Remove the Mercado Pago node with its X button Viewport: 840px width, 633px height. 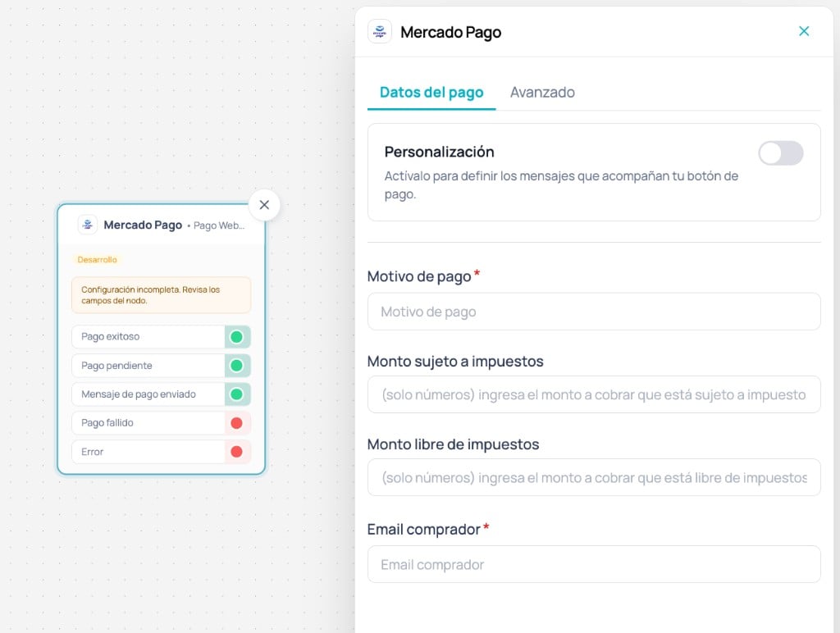[264, 204]
